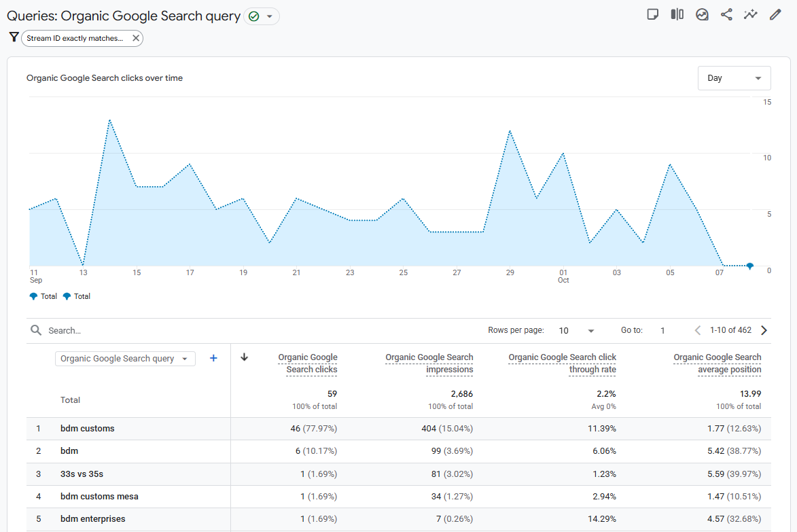Screen dimensions: 797x532
Task: Share this report via share icon
Action: (x=726, y=14)
